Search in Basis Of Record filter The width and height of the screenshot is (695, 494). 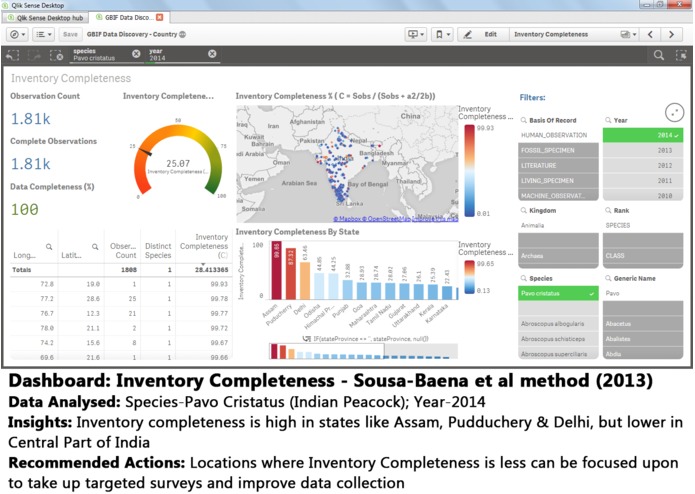coord(523,120)
